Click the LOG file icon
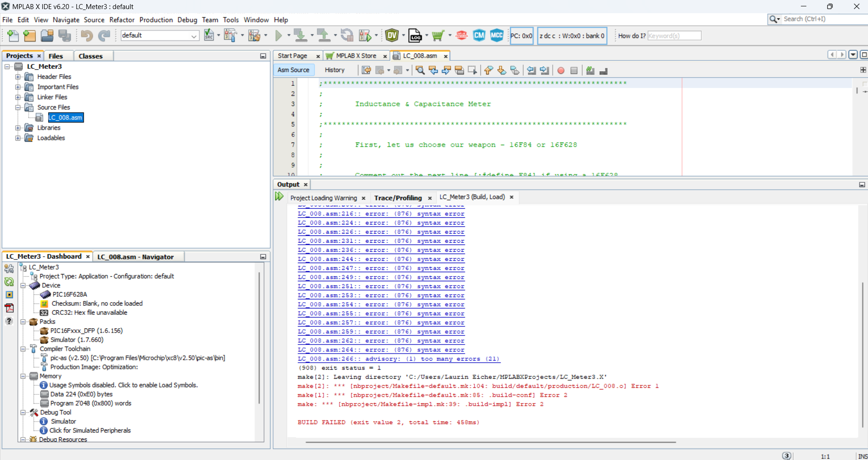868x460 pixels. [415, 35]
